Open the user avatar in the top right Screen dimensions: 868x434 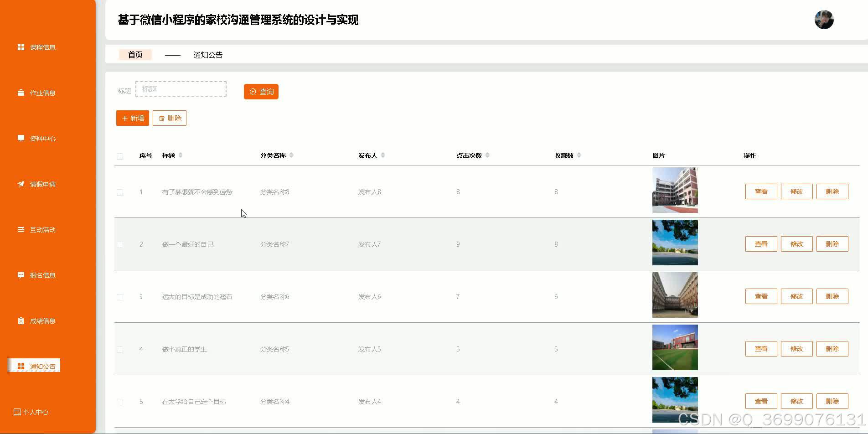pos(823,19)
